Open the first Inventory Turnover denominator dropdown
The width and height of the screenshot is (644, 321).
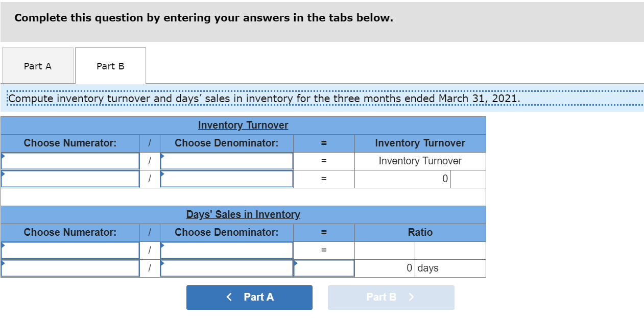(x=227, y=161)
